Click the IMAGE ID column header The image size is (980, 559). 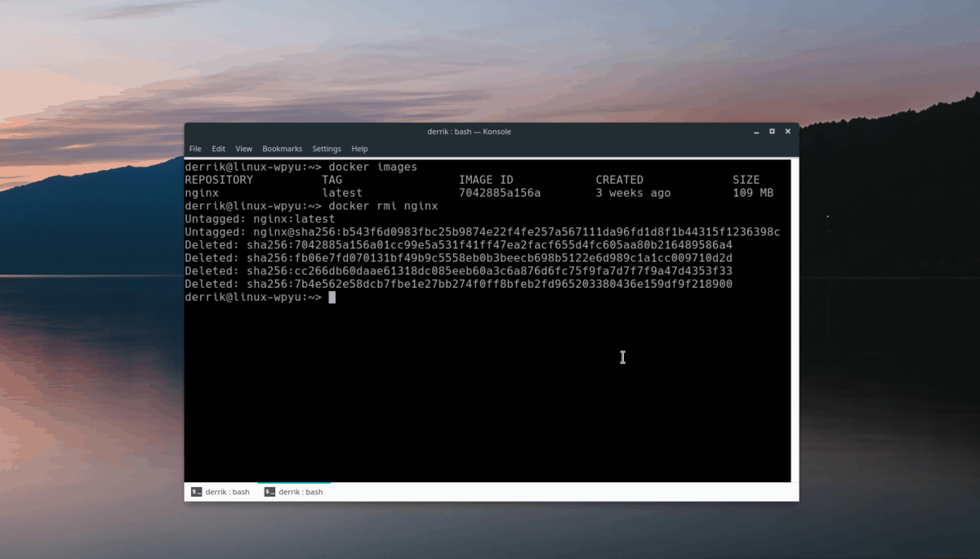pos(486,180)
